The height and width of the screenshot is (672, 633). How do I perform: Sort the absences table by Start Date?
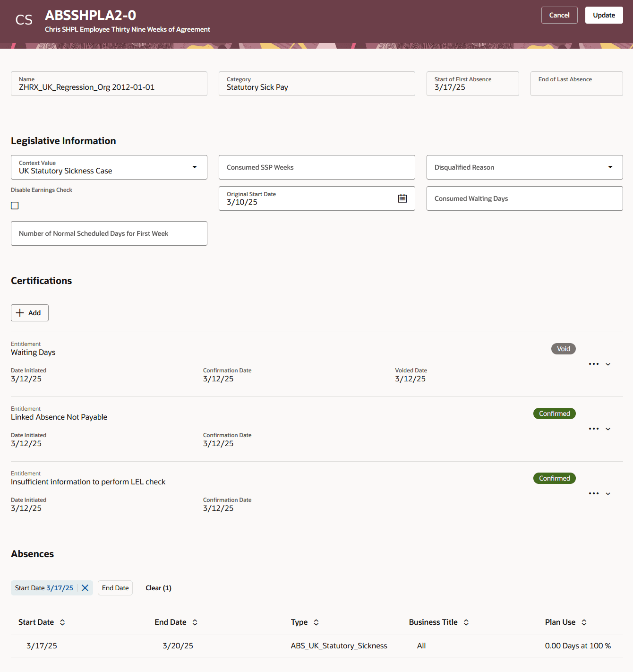[x=62, y=622]
